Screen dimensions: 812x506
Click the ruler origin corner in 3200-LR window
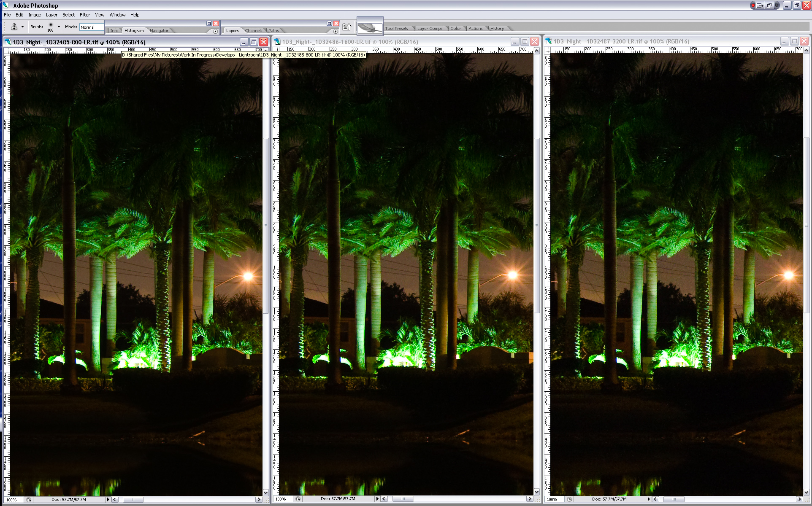click(x=547, y=49)
